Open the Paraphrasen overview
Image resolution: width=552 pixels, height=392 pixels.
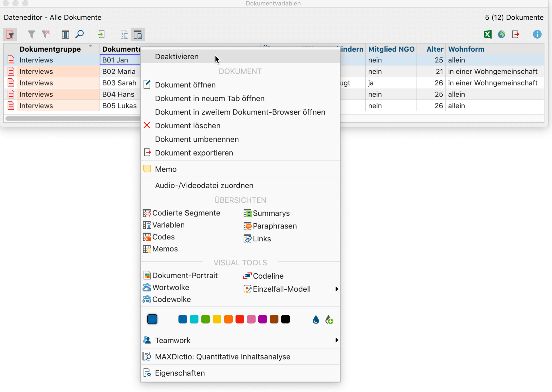[270, 226]
